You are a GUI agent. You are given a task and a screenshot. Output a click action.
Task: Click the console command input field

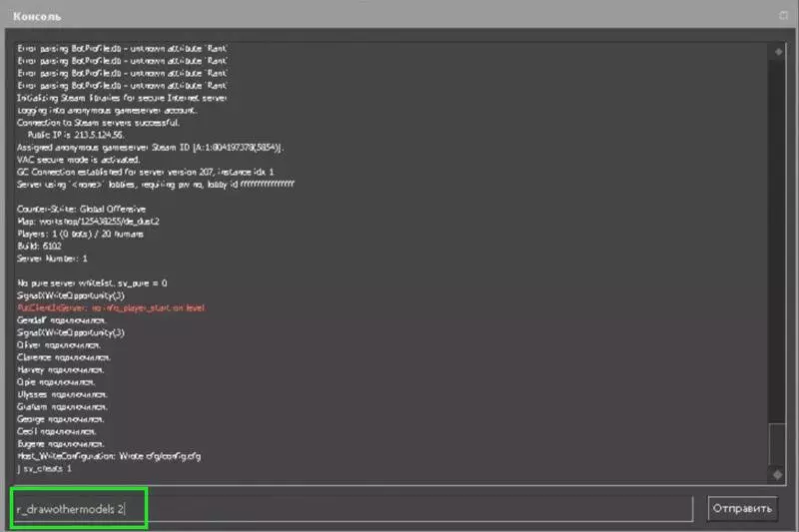point(353,509)
